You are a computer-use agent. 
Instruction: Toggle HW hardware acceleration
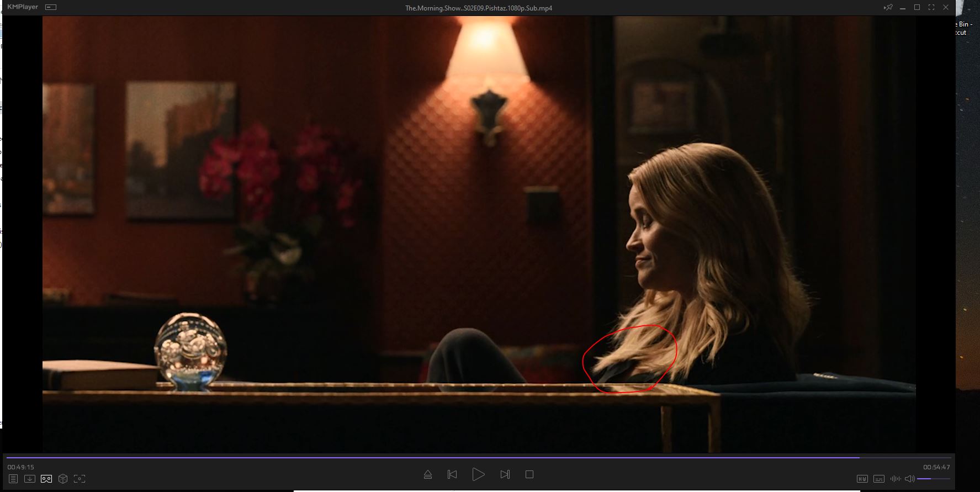click(862, 479)
